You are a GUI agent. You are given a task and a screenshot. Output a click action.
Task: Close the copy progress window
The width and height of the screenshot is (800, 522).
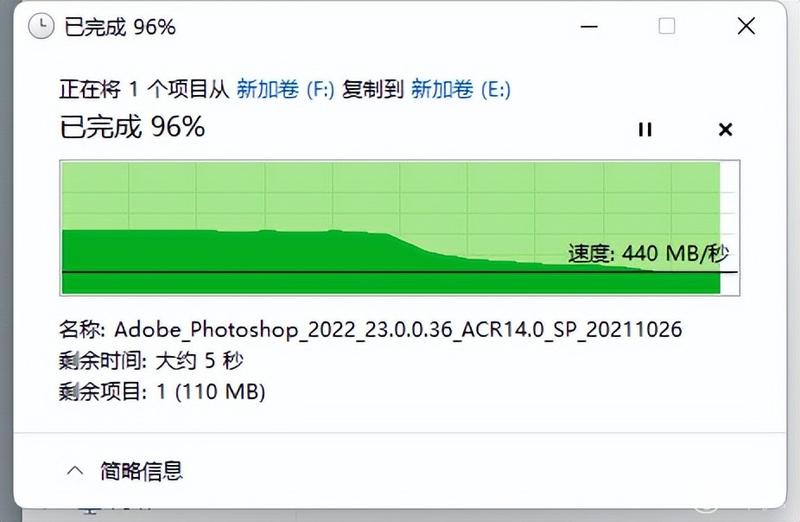coord(746,26)
